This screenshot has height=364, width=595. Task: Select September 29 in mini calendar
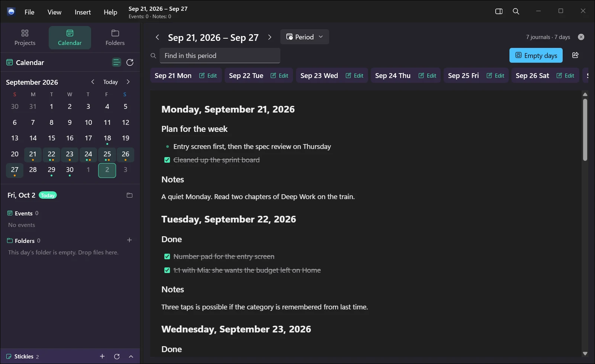pyautogui.click(x=51, y=170)
